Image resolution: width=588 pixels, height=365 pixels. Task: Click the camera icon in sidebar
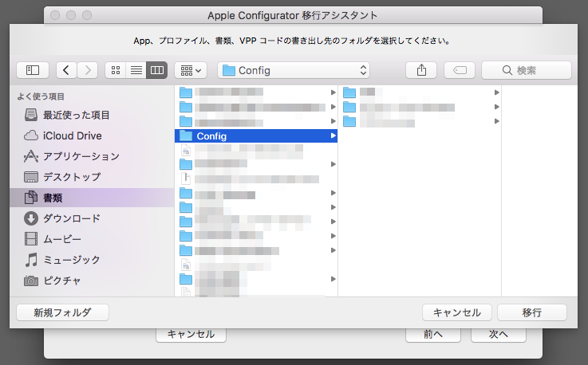[x=31, y=281]
